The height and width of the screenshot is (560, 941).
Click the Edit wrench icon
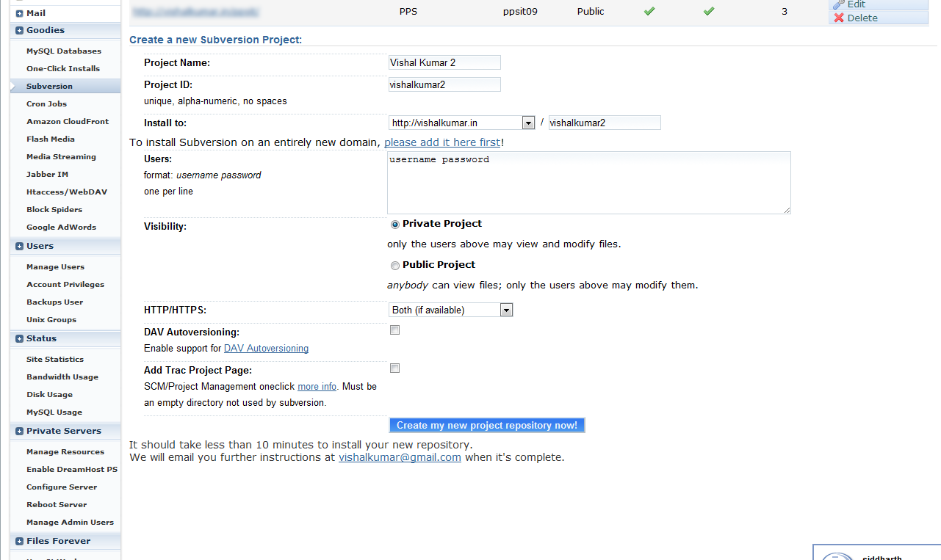coord(839,4)
